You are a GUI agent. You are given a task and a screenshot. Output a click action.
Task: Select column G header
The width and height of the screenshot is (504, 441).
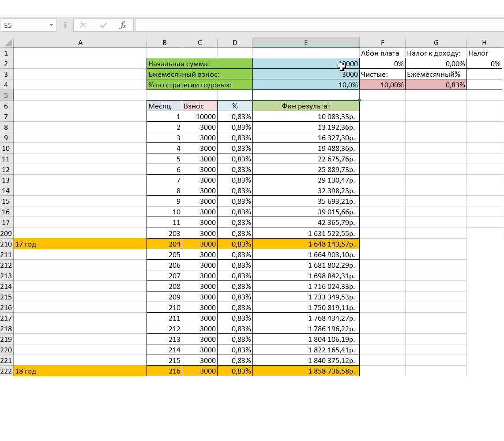(x=436, y=42)
